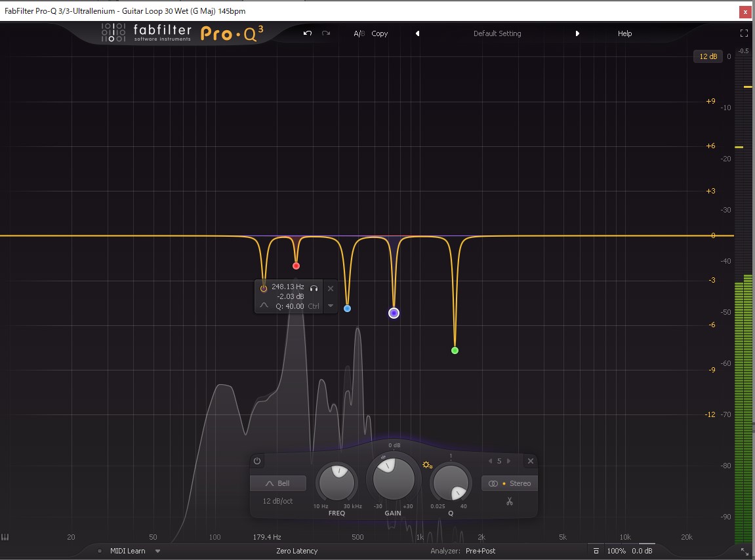
Task: Select next band with right arrow
Action: point(508,461)
